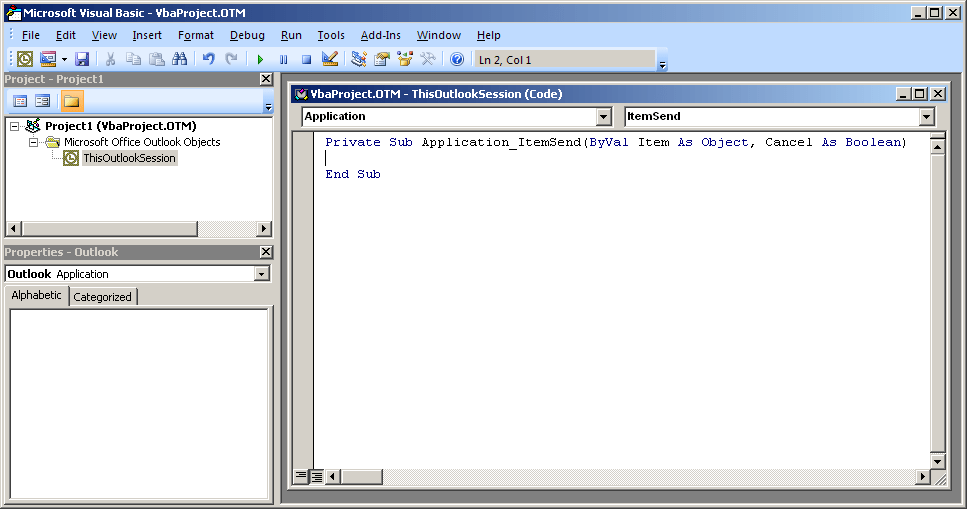This screenshot has width=967, height=509.
Task: Run the macro with the green play icon
Action: click(260, 59)
